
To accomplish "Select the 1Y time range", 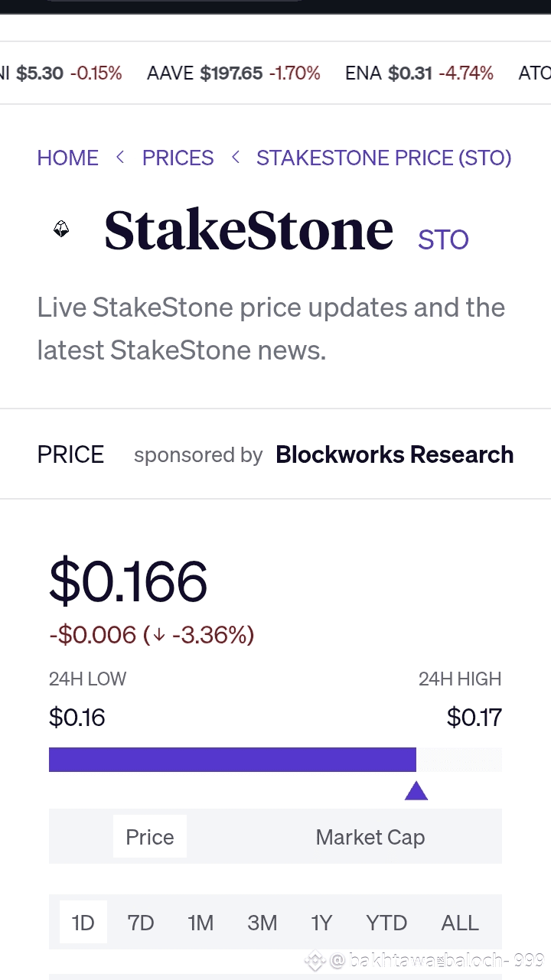I will [x=321, y=923].
